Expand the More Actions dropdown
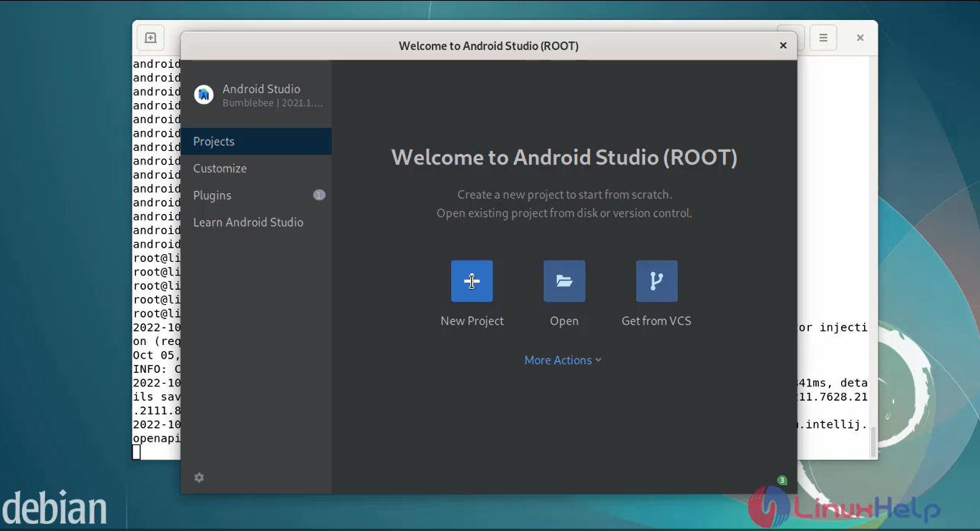 [563, 360]
